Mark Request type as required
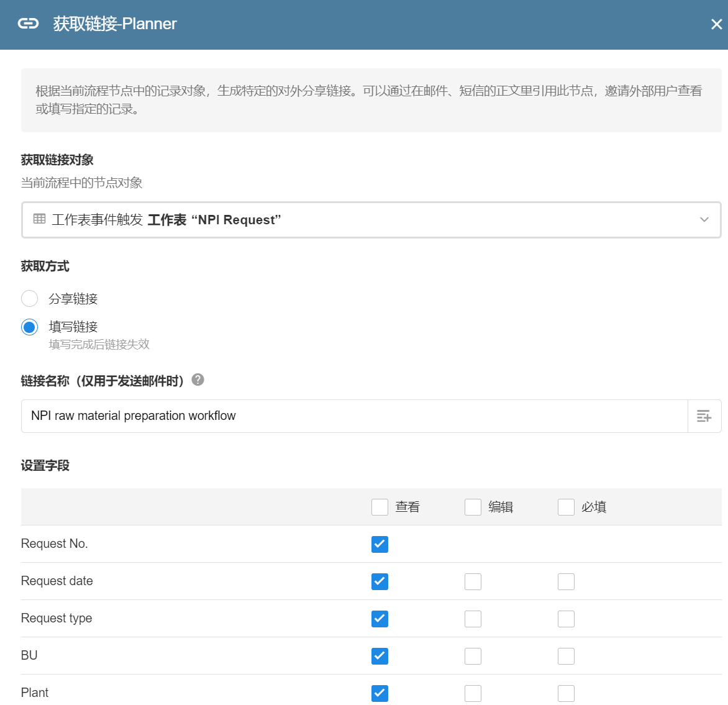 click(x=566, y=619)
